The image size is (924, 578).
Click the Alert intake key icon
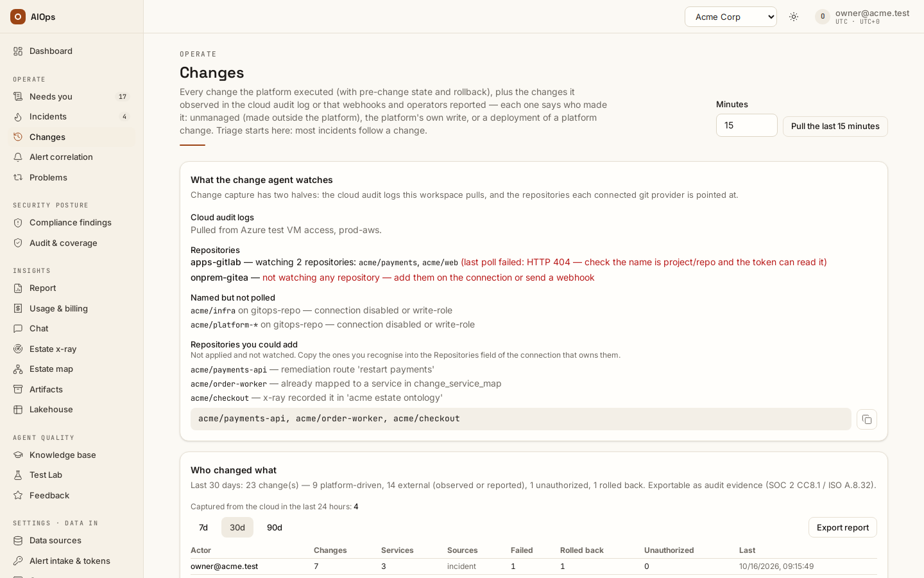click(18, 561)
